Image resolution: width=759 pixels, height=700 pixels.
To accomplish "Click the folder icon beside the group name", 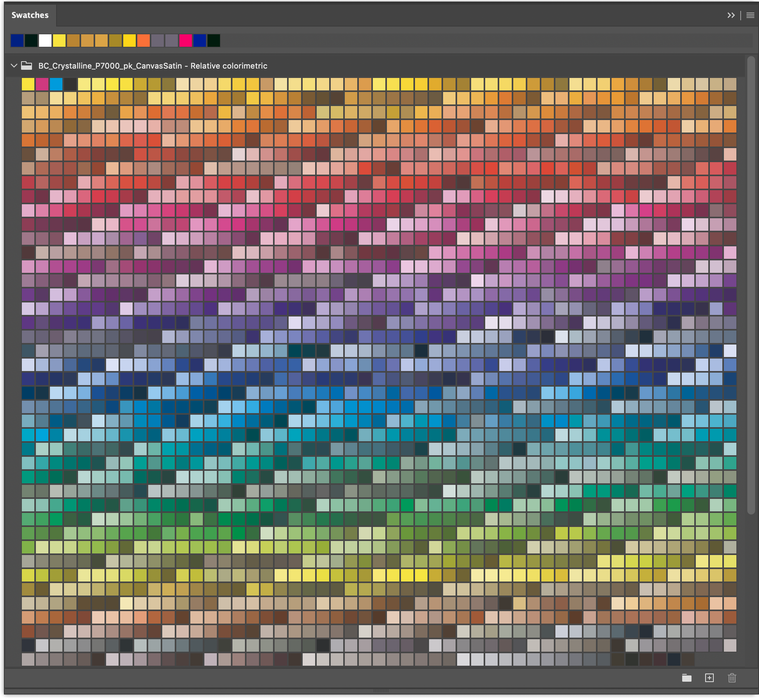I will [x=27, y=65].
